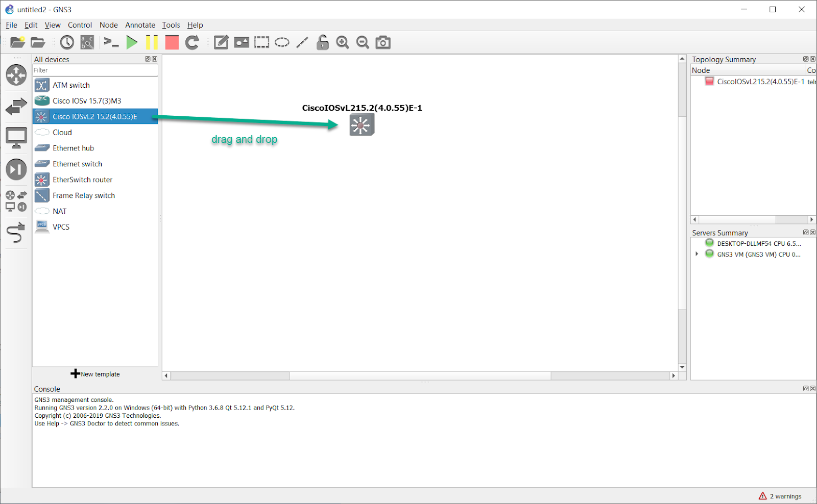This screenshot has width=817, height=504.
Task: Click Topology Summary horizontal scrollbar right arrow
Action: (x=811, y=219)
